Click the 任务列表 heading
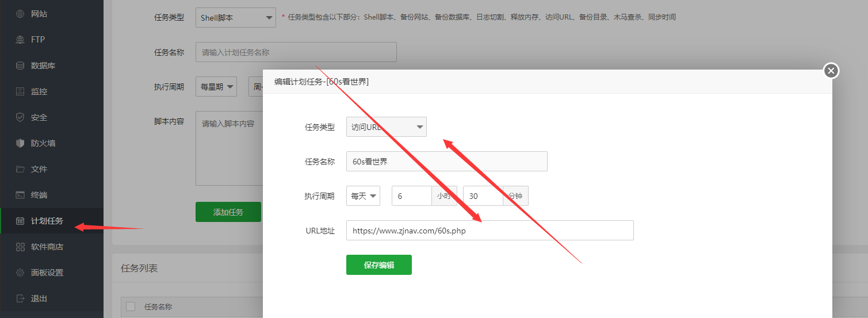The width and height of the screenshot is (868, 318). (x=139, y=269)
